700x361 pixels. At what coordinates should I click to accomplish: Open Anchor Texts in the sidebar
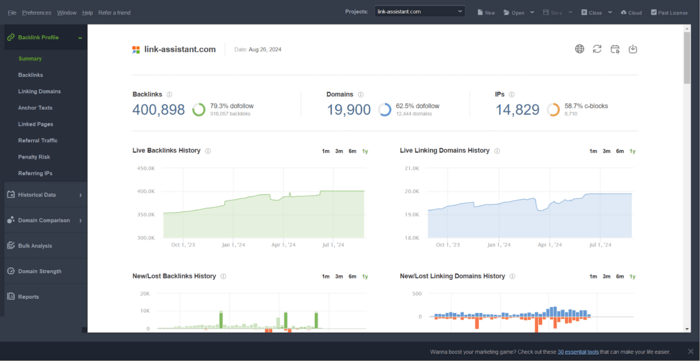(x=35, y=108)
